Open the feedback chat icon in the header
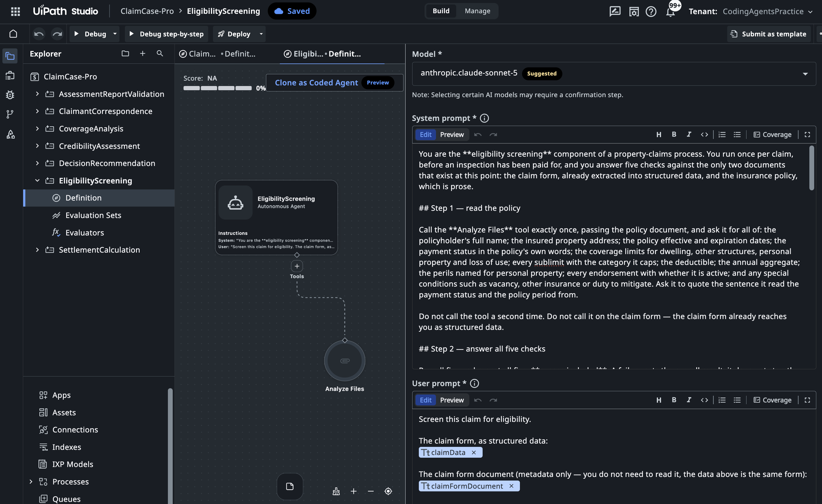This screenshot has height=504, width=822. coord(615,11)
